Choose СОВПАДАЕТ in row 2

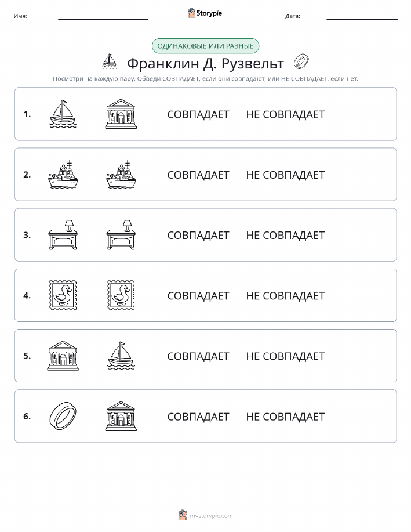(x=198, y=175)
